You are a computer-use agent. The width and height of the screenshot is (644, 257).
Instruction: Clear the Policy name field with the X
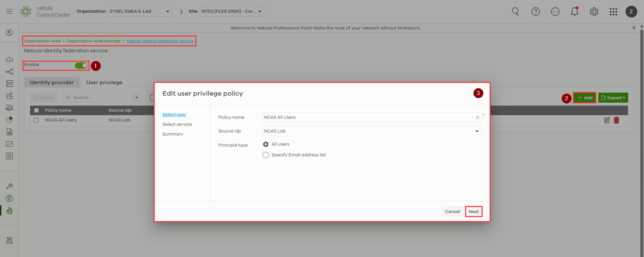click(x=477, y=117)
